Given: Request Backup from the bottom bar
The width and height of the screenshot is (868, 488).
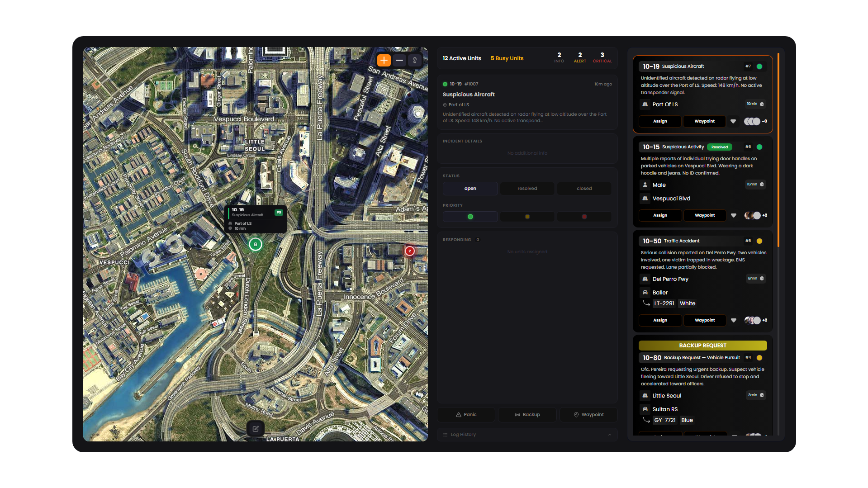Looking at the screenshot, I should click(527, 415).
